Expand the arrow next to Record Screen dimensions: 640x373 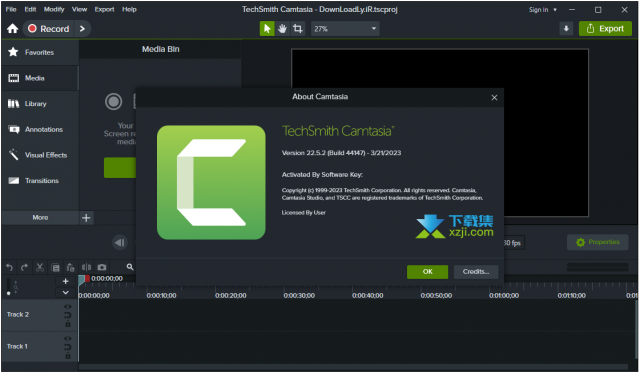pyautogui.click(x=82, y=29)
